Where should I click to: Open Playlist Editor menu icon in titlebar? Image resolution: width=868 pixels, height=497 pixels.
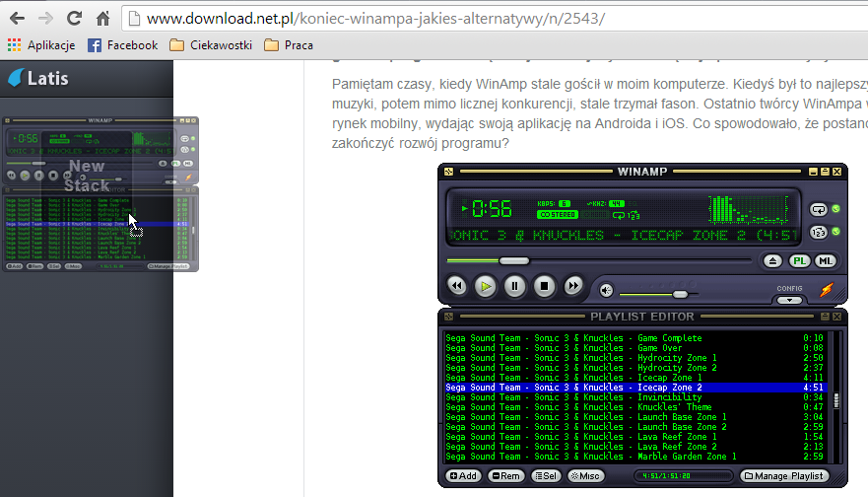[449, 317]
